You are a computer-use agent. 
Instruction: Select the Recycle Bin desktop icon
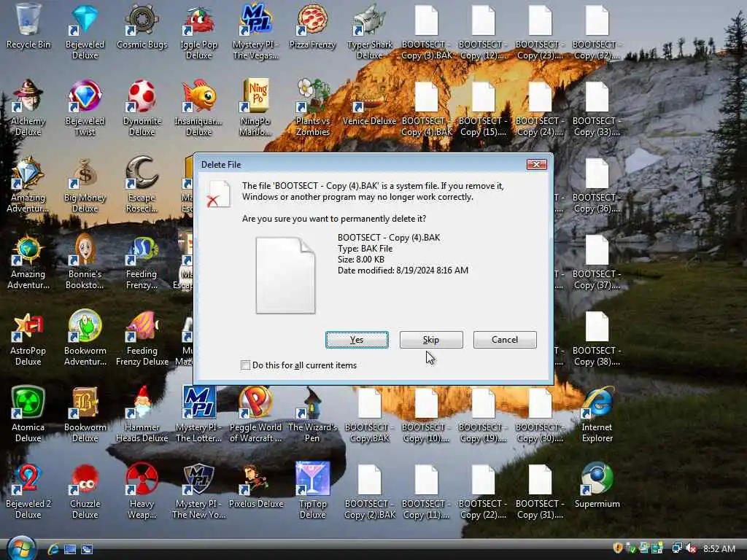click(28, 27)
